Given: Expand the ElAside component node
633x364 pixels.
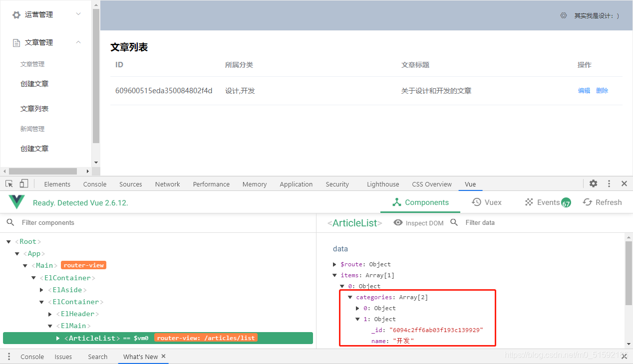Looking at the screenshot, I should click(41, 290).
